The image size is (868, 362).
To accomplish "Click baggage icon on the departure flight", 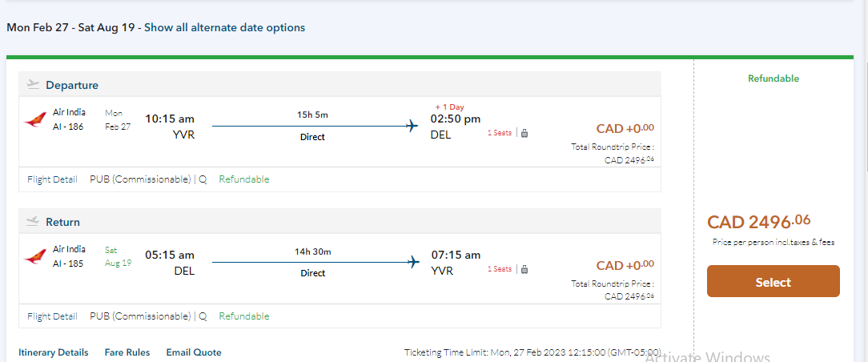I will coord(524,133).
